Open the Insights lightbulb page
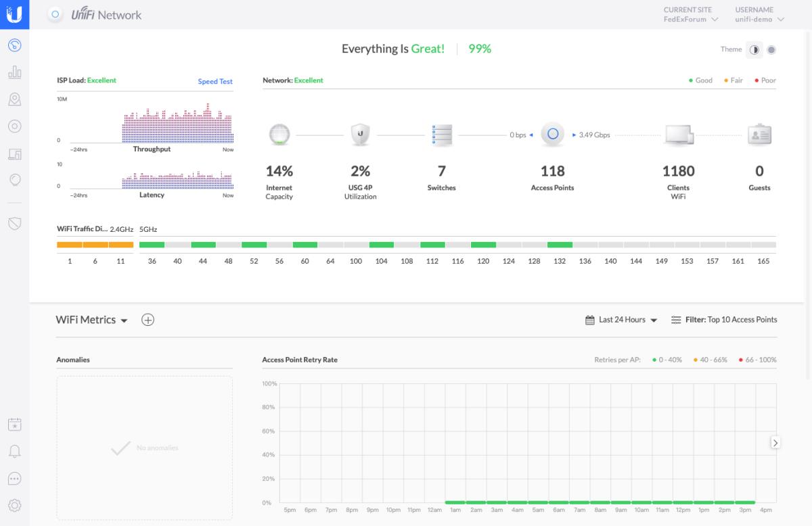812x526 pixels. (14, 180)
